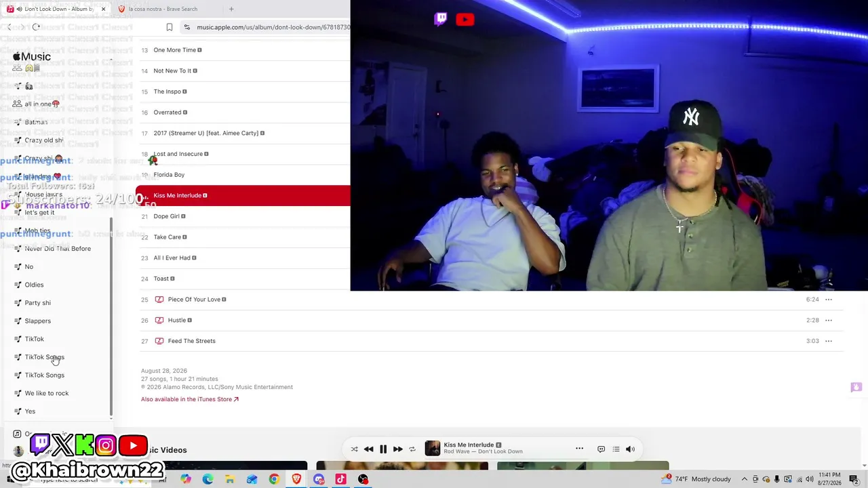Click the highlighted Kiss Me Interlude row
The width and height of the screenshot is (868, 488).
[x=243, y=195]
